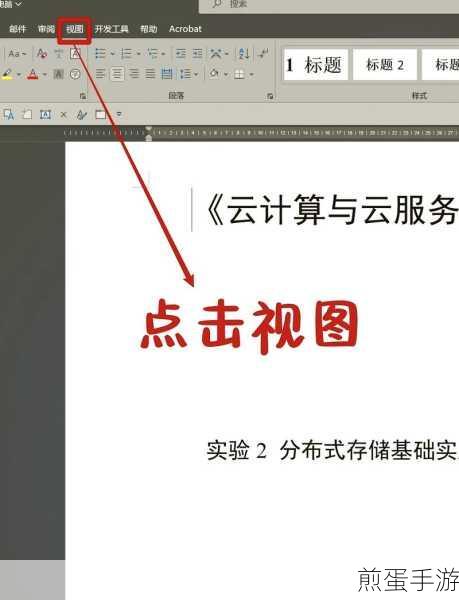Screen dimensions: 459x600
Task: Increase paragraph indent
Action: coord(197,54)
